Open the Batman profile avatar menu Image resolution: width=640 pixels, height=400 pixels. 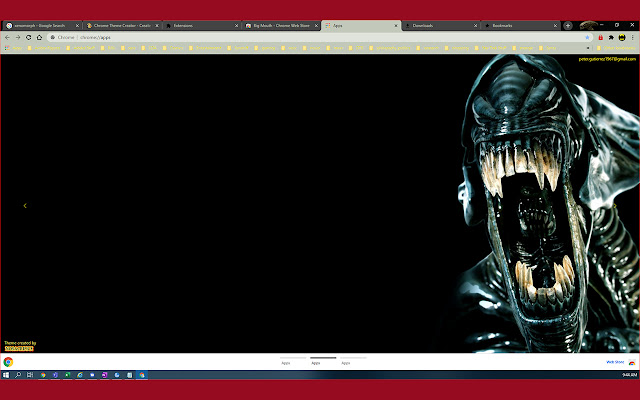coord(622,37)
